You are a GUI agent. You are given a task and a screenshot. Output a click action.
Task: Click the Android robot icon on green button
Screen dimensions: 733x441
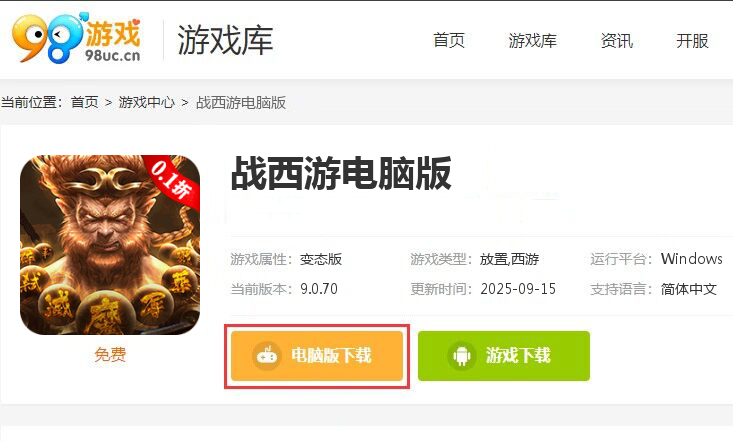[462, 356]
